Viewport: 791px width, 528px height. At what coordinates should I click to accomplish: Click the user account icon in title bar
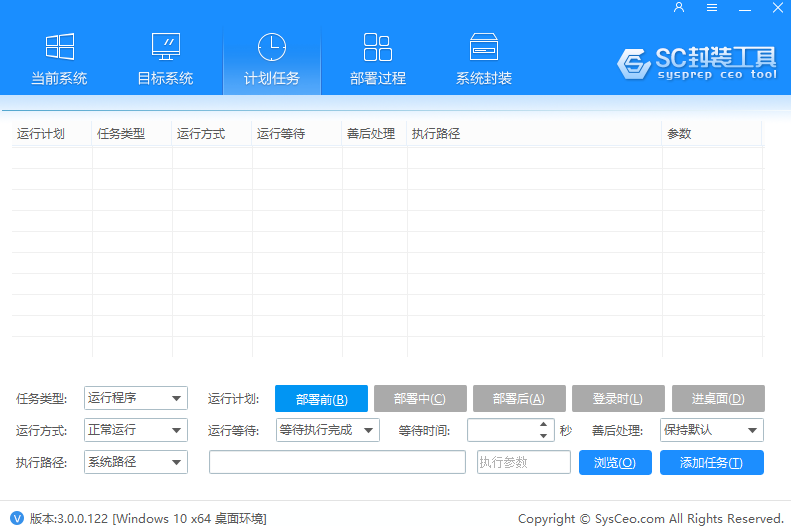[679, 8]
